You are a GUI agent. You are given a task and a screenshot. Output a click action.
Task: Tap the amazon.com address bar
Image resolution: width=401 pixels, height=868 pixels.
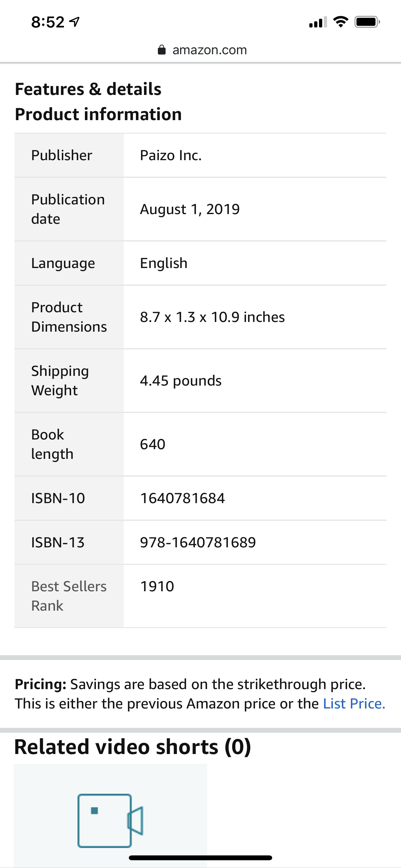[202, 50]
